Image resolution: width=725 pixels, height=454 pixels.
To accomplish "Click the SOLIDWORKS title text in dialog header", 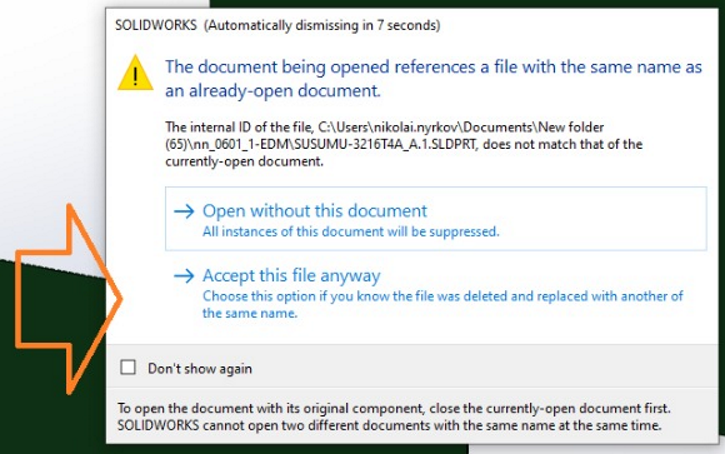I will pyautogui.click(x=156, y=24).
